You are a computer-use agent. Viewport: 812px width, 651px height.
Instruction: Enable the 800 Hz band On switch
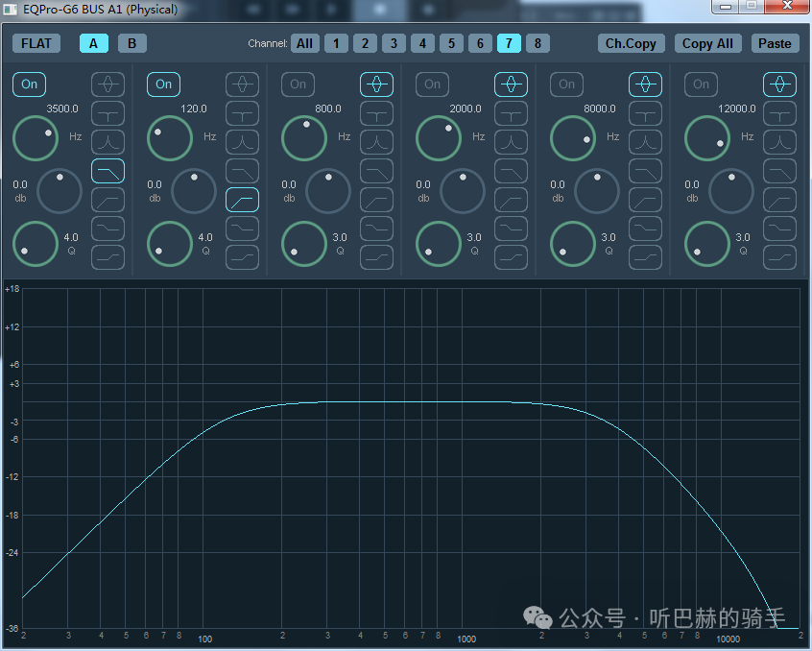tap(299, 84)
